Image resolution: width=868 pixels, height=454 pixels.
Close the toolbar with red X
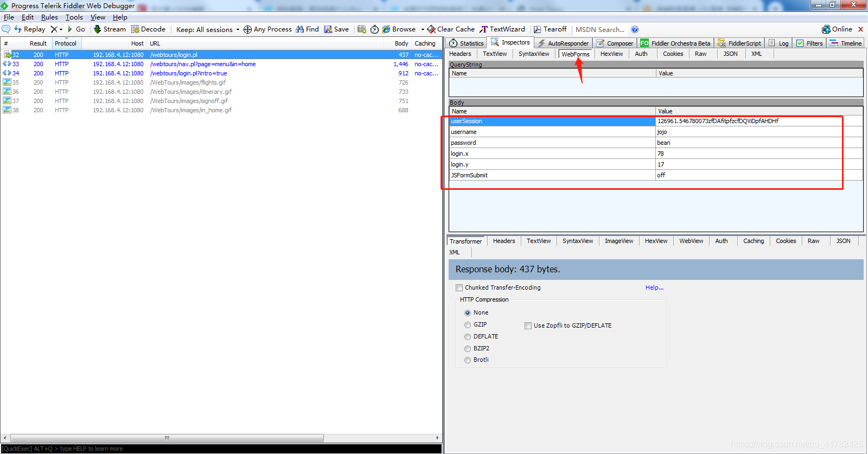(x=860, y=29)
